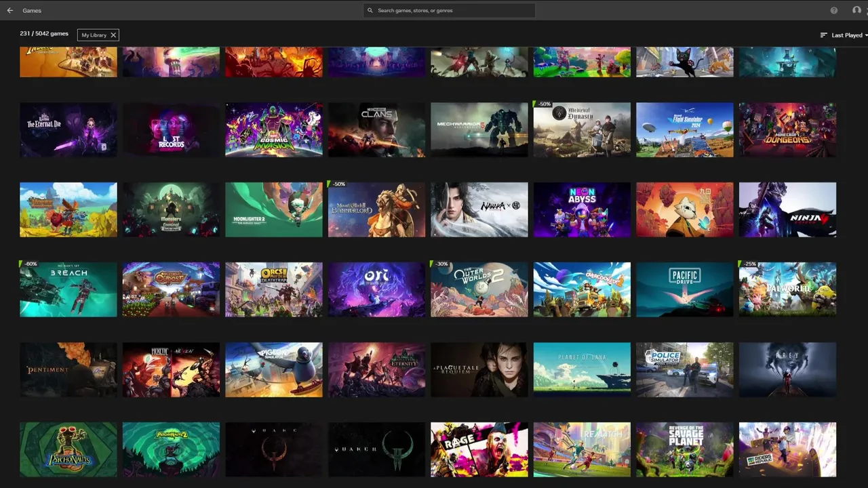Click the -50% badge on Medieval Dynasty
868x488 pixels.
[543, 104]
